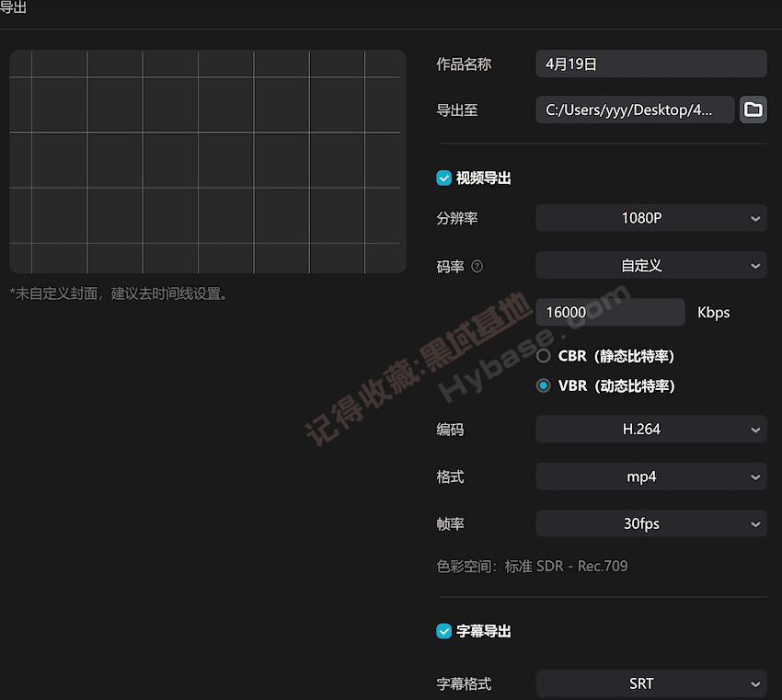Click the 导出至 label
The image size is (782, 700).
(x=457, y=110)
